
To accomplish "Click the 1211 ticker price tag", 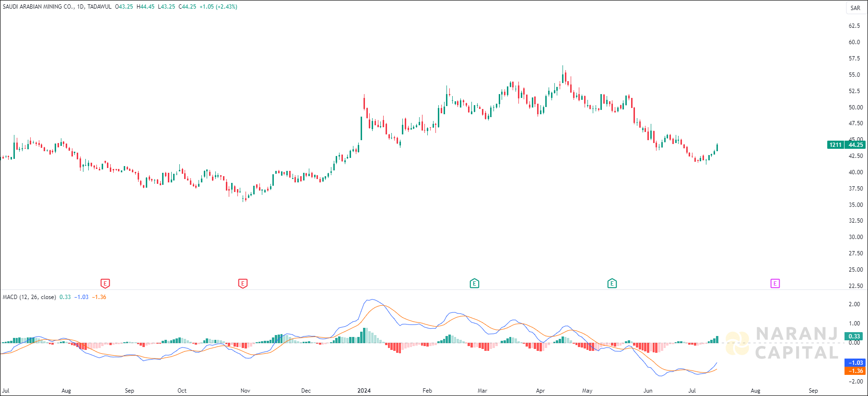I will click(x=836, y=145).
